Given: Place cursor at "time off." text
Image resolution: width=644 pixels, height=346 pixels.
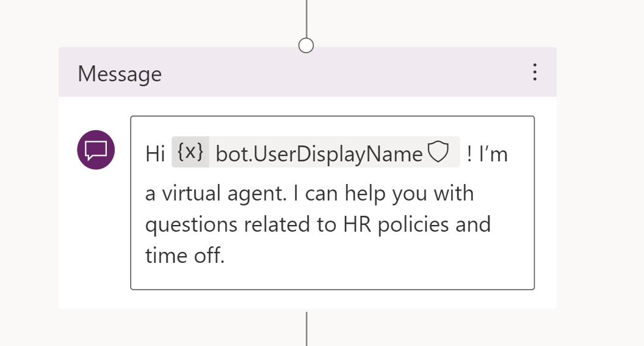Looking at the screenshot, I should [185, 254].
